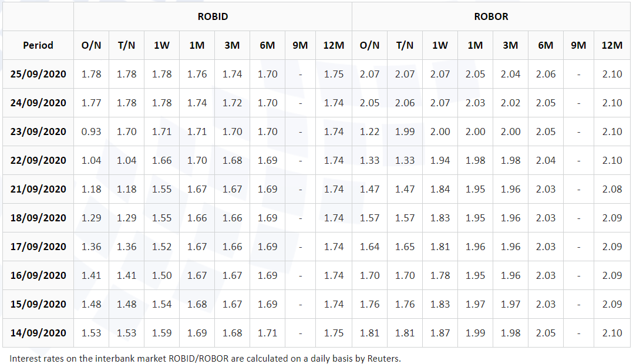
Task: Click the 1.65 ROBOR T/N value
Action: [405, 247]
